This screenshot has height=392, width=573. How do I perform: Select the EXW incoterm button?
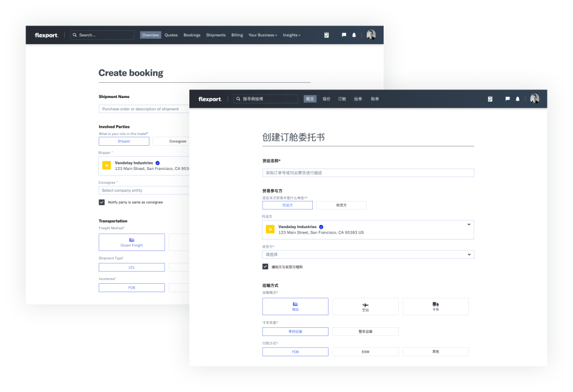pos(365,351)
